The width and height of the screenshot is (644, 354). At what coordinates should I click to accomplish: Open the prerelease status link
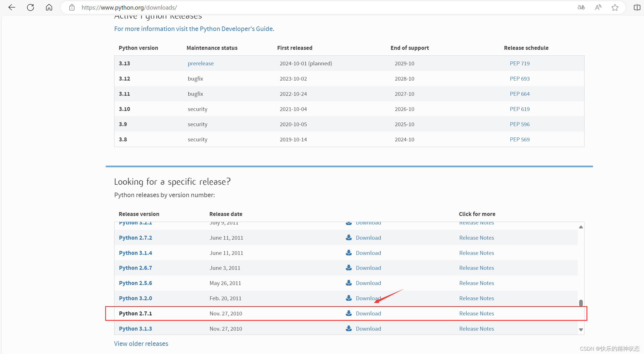[201, 63]
